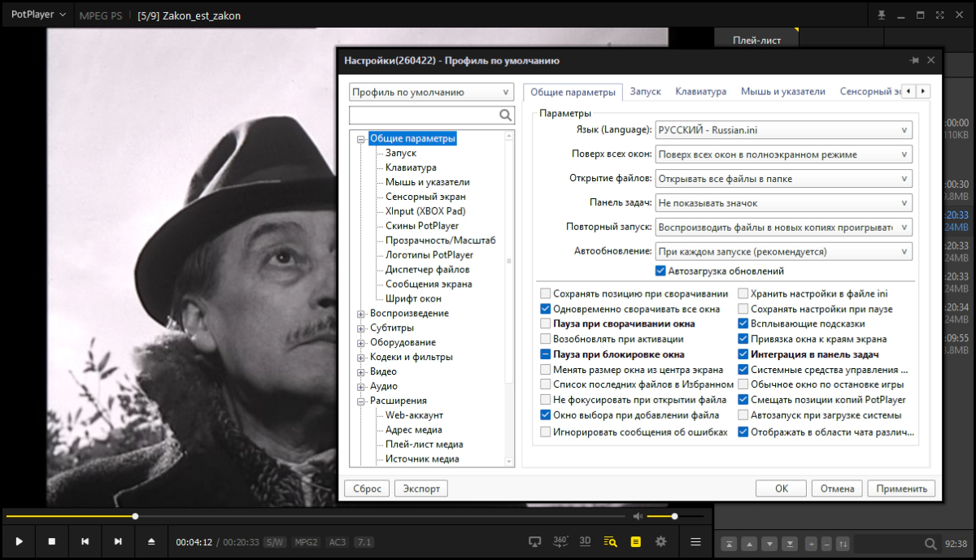
Task: Open the "Язык (Language)" dropdown
Action: point(784,130)
